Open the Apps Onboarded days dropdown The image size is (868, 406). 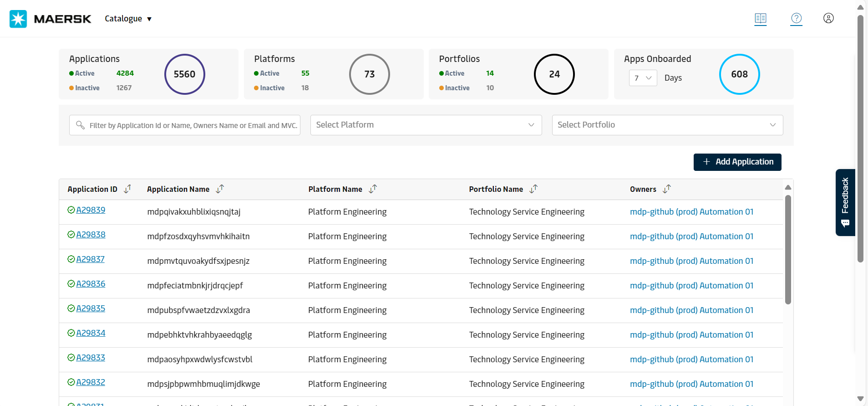(x=643, y=78)
